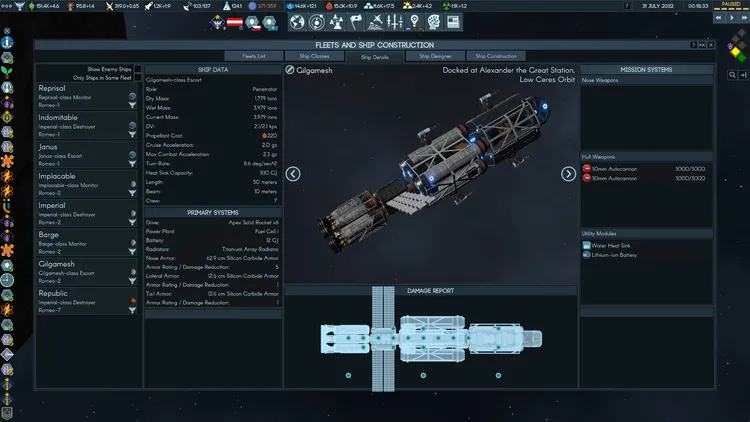Click Indomitable row fleet chevron icon
750x422 pixels.
[x=132, y=134]
